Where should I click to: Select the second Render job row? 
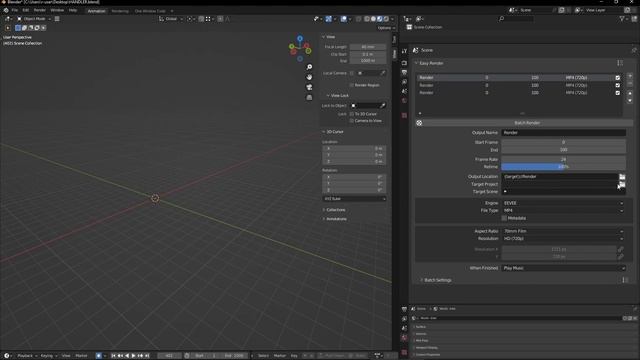coord(519,85)
